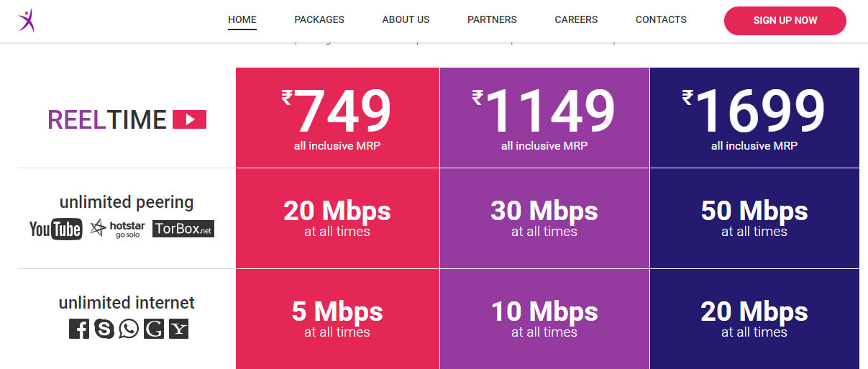Click the YouTube logo
The height and width of the screenshot is (369, 868).
55,229
